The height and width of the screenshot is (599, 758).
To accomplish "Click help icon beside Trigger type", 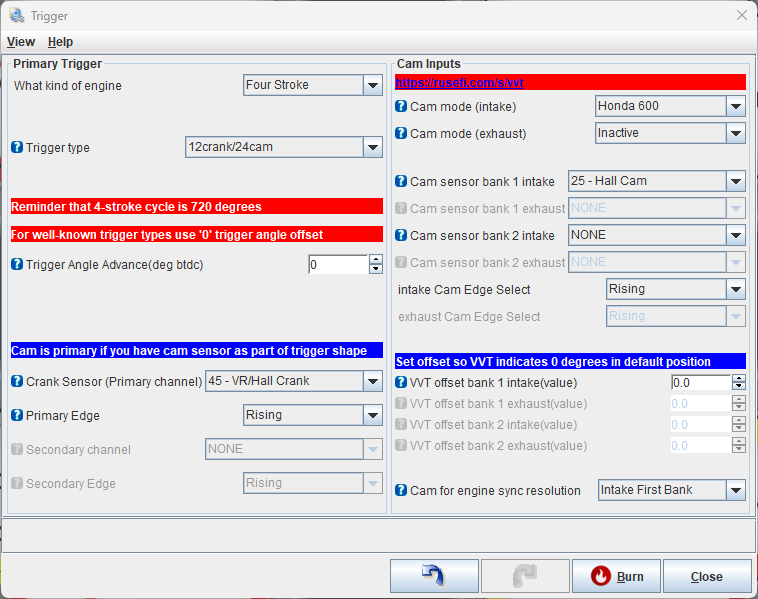I will [x=17, y=147].
